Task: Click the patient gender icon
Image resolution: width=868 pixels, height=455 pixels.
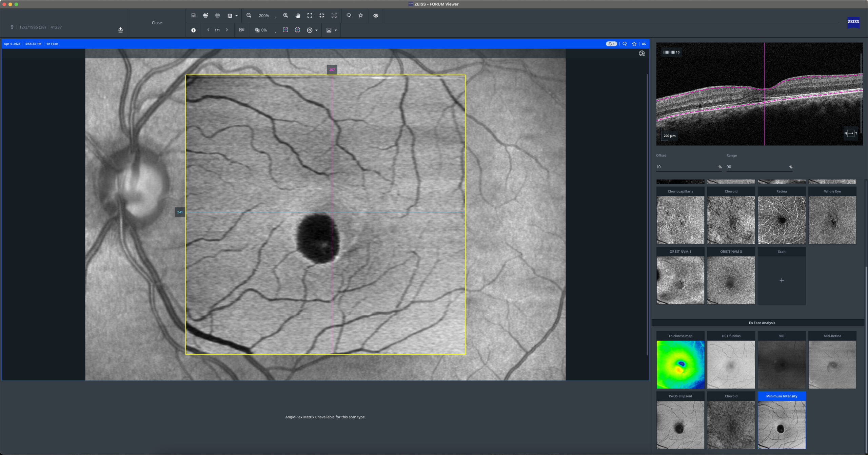Action: click(12, 27)
